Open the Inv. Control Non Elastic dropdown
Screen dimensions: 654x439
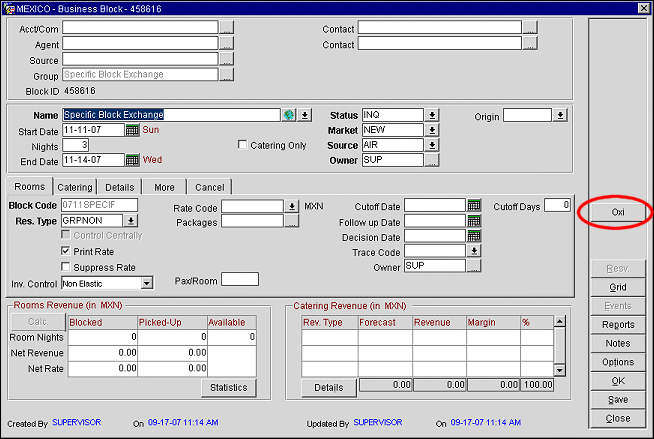click(x=147, y=284)
